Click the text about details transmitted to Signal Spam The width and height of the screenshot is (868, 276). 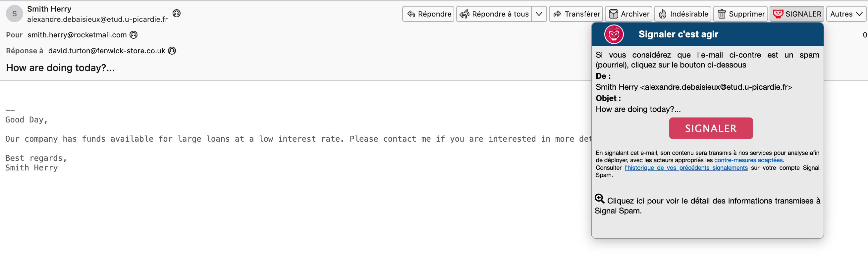coord(708,206)
